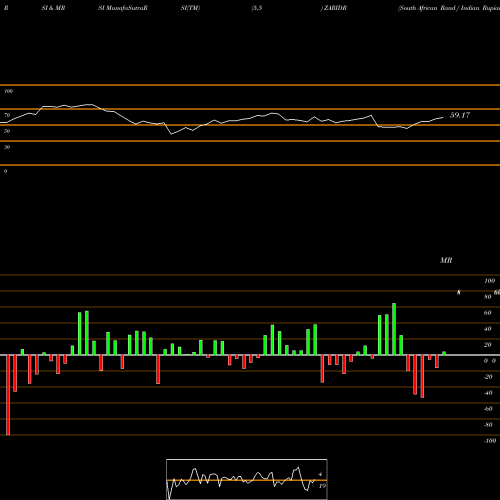Click the ZARIDR symbol text in header
The height and width of the screenshot is (500, 500).
(x=335, y=8)
